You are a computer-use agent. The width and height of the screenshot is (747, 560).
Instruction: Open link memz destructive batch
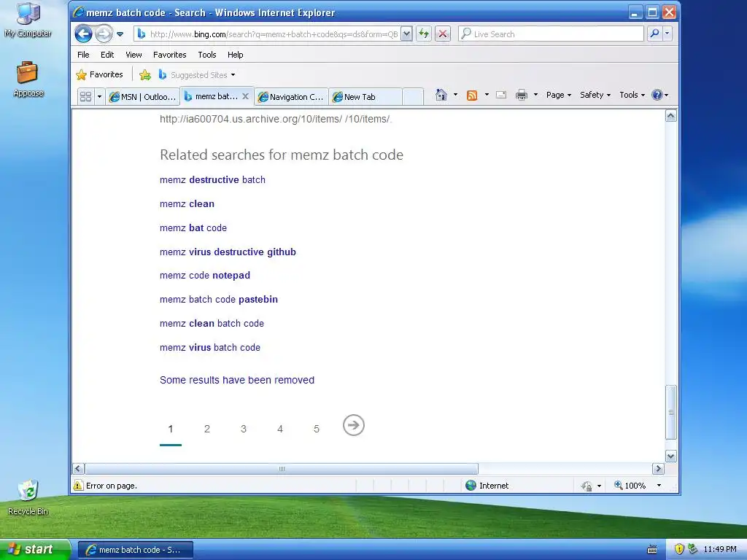point(212,180)
